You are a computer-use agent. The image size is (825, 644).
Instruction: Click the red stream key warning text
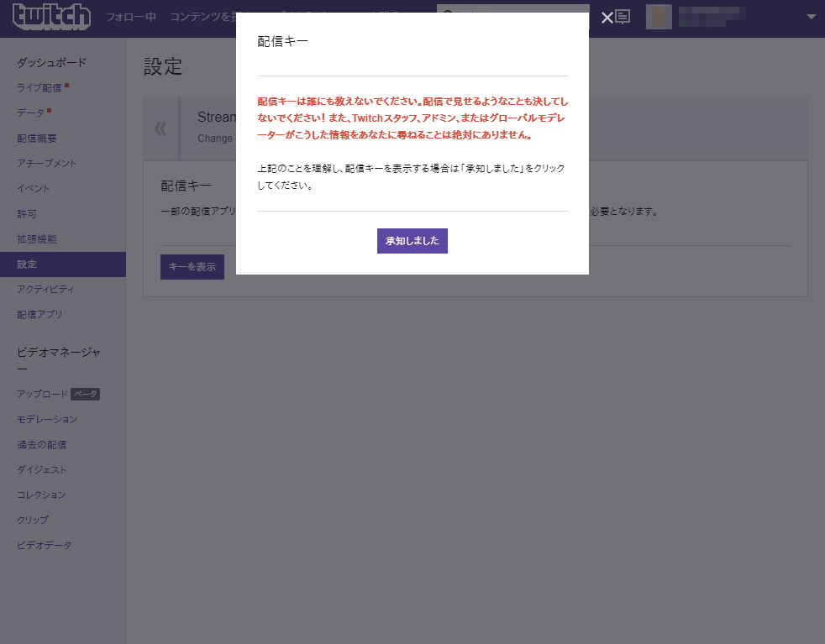(412, 118)
